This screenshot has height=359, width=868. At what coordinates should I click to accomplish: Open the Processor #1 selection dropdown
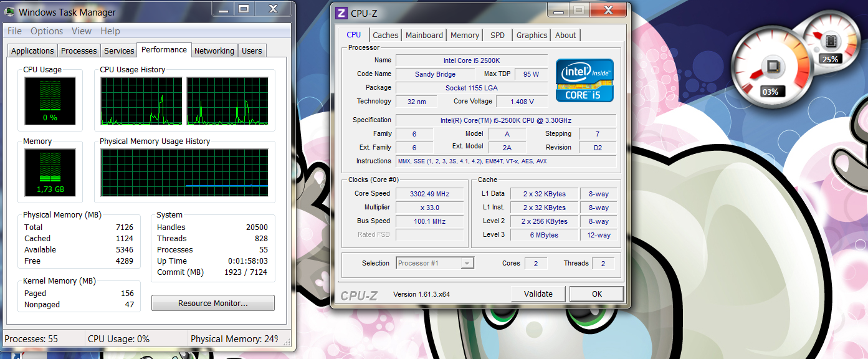467,264
